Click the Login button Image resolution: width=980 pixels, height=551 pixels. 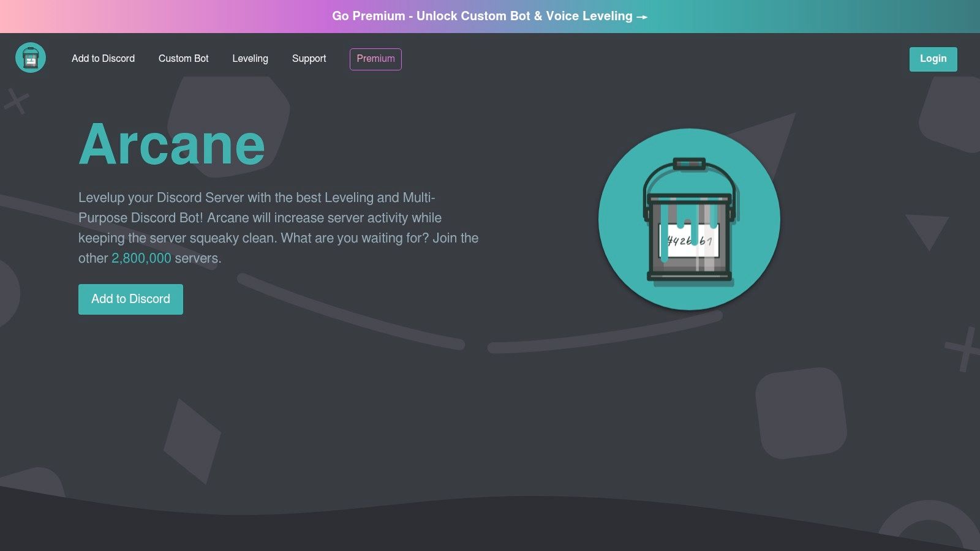(x=933, y=59)
